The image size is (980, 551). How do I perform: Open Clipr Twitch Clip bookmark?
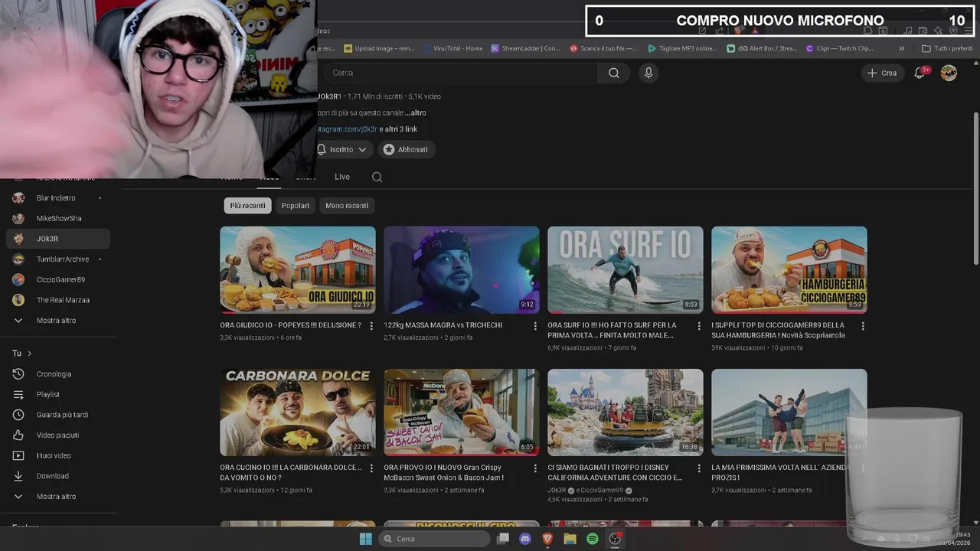840,48
